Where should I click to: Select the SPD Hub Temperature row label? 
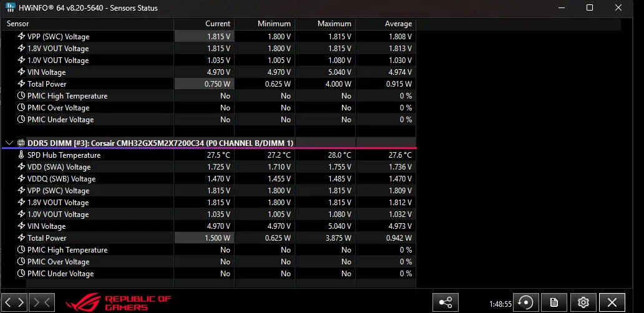(x=64, y=155)
